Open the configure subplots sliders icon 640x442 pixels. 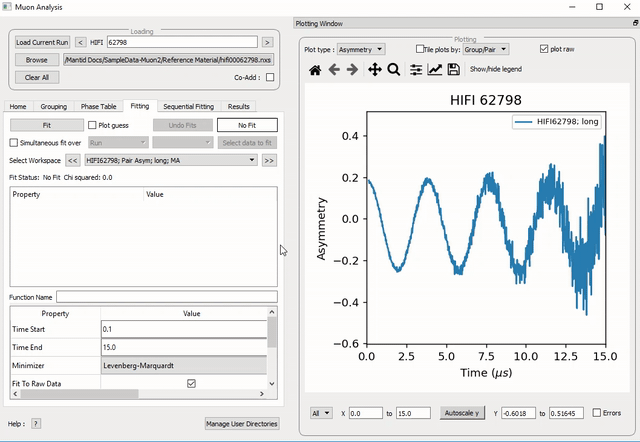click(416, 70)
